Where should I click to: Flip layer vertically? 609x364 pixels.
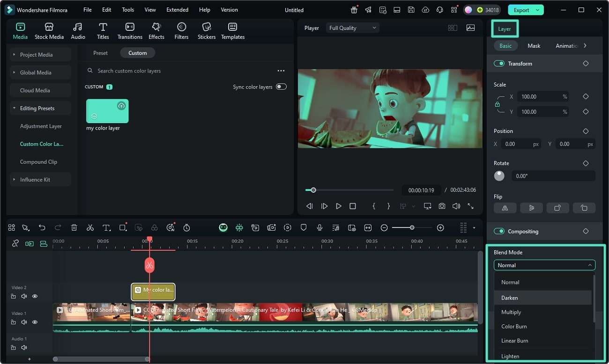[531, 208]
